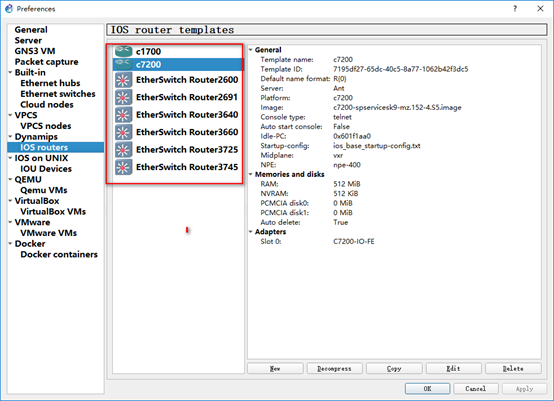Open the Server preferences page

tap(28, 40)
